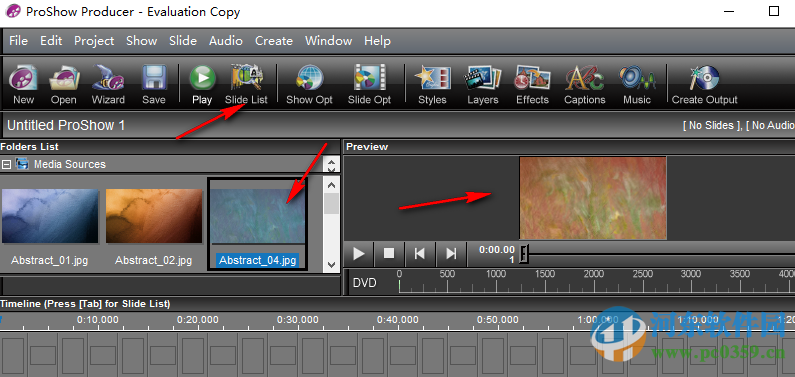Click the file list scroll down arrow
The height and width of the screenshot is (377, 795).
click(331, 265)
